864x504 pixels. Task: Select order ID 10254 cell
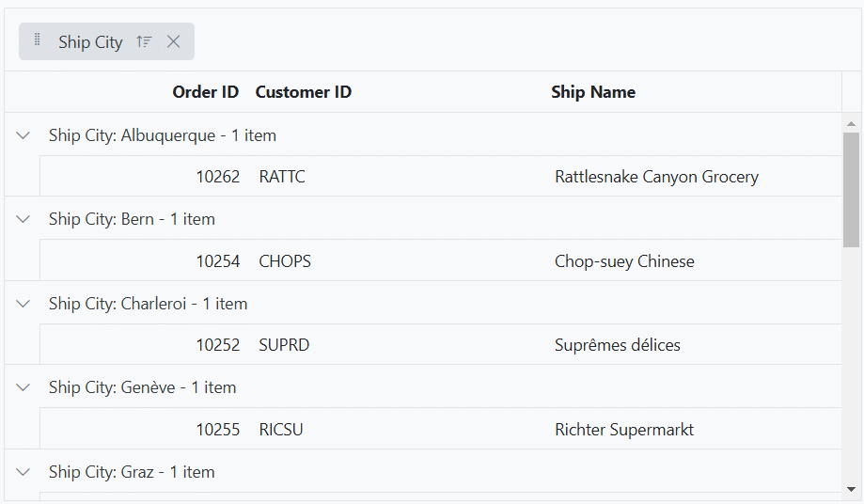click(217, 261)
